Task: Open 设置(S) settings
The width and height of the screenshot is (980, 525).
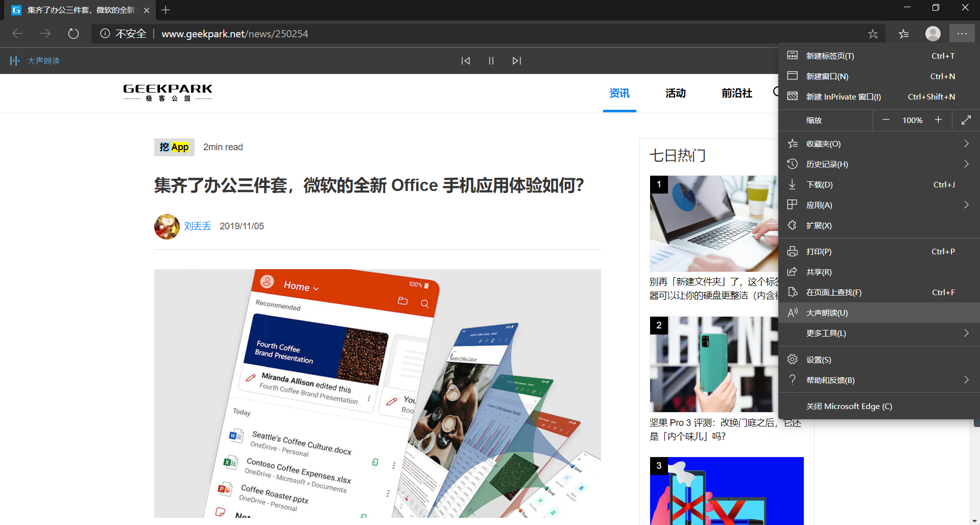Action: 879,360
